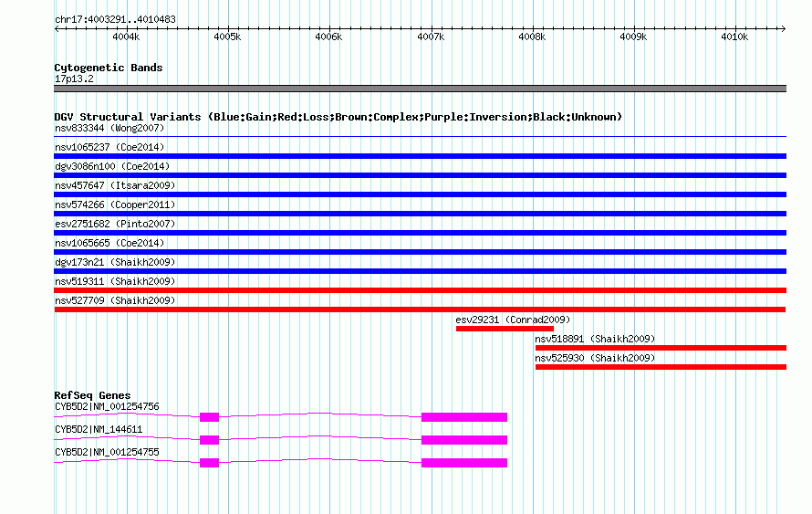This screenshot has width=812, height=514.
Task: Open variant nsv457647 (Itsara2009) label
Action: tap(115, 185)
